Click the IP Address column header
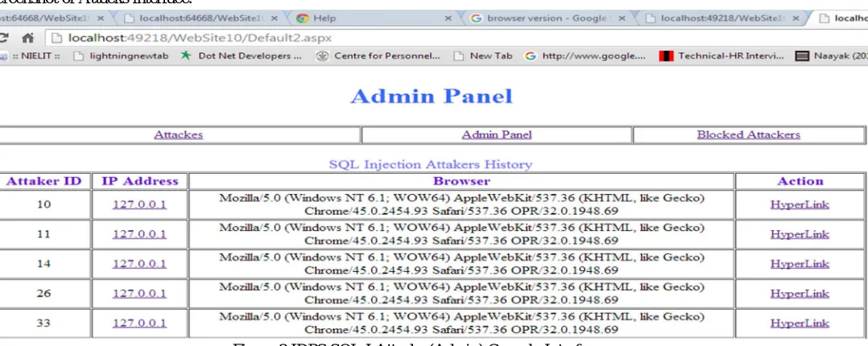Screen dimensions: 868x346 [x=140, y=181]
